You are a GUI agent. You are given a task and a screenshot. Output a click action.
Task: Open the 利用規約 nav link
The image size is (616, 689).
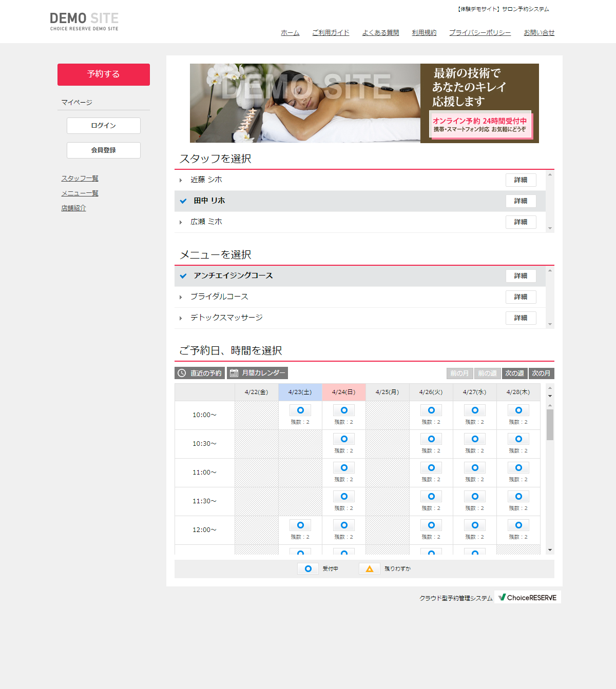424,33
